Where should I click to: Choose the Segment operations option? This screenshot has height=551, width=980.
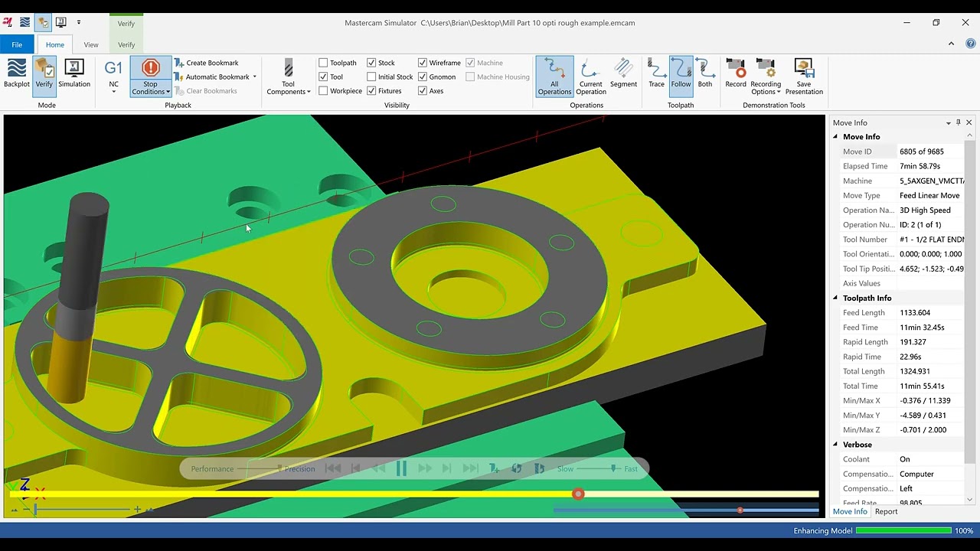point(623,74)
